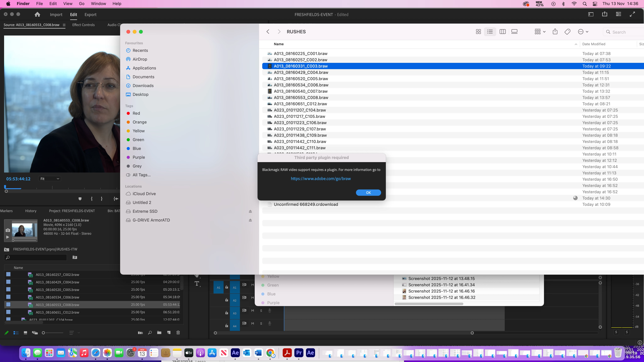The image size is (644, 362).
Task: Switch to the Export tab
Action: click(90, 14)
